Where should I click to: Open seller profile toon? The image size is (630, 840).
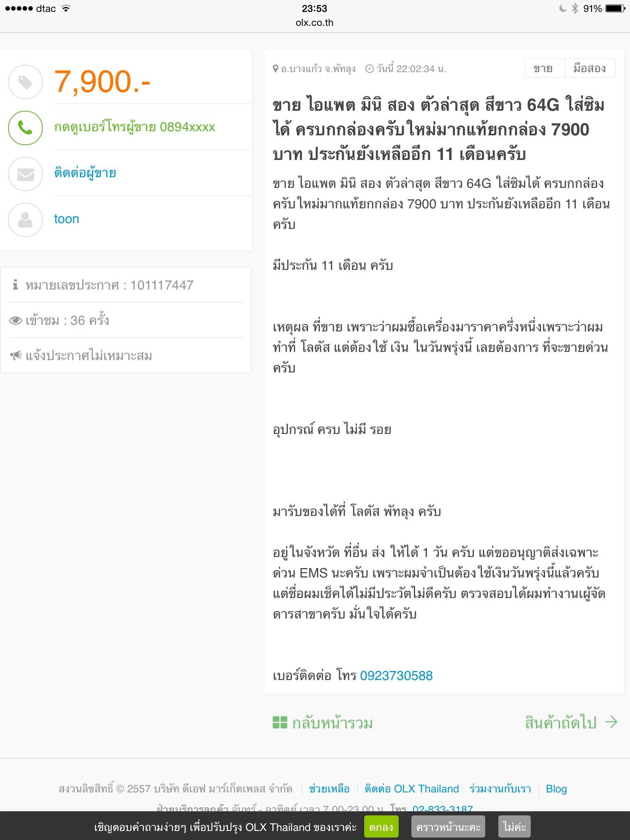coord(66,219)
